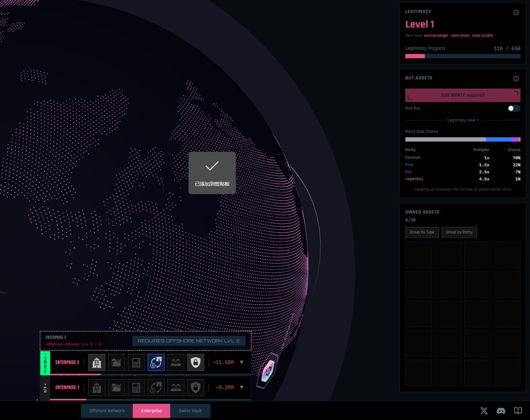Click the Legendary rarity row
530x420 pixels.
click(463, 179)
